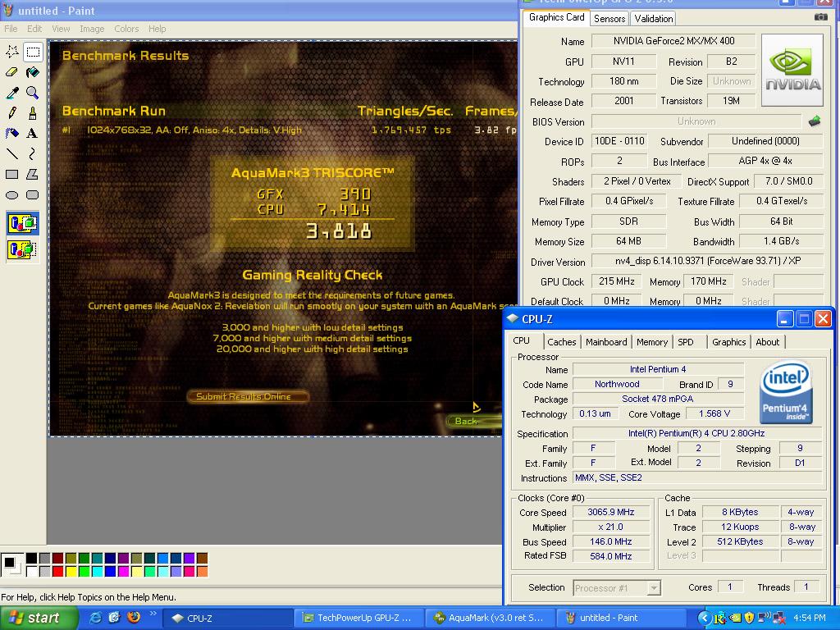Expand hidden tray icons arrow

[705, 619]
